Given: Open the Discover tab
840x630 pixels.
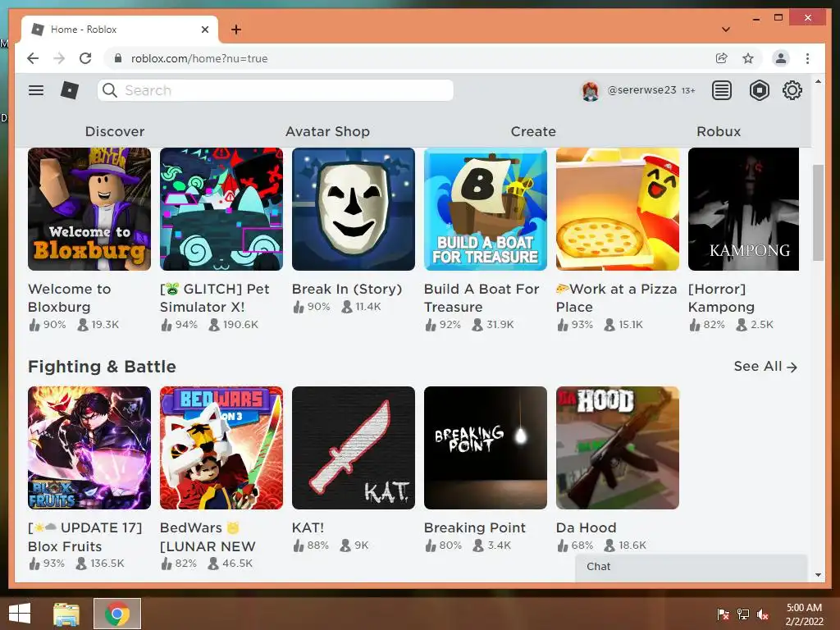Looking at the screenshot, I should point(115,131).
